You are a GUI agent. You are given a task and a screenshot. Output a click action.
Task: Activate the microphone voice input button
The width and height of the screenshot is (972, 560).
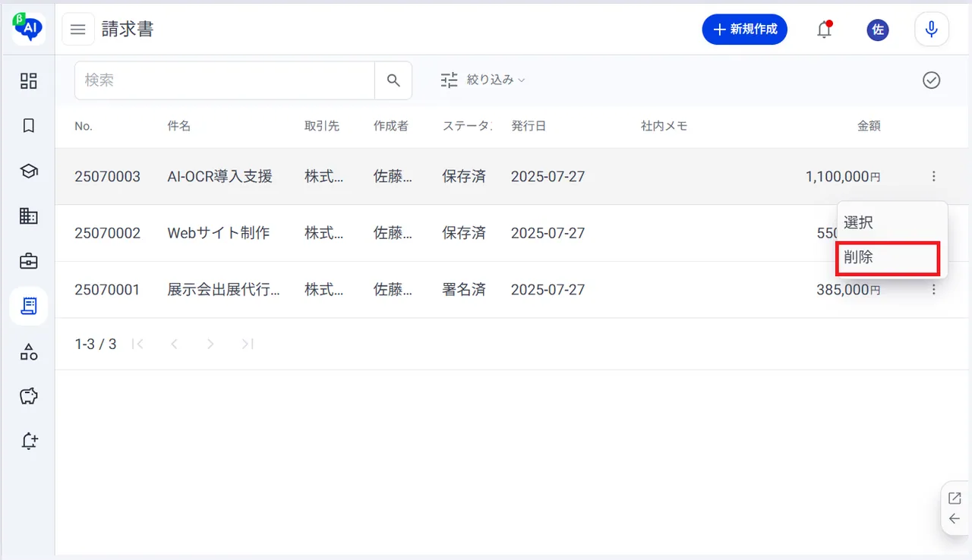coord(931,30)
